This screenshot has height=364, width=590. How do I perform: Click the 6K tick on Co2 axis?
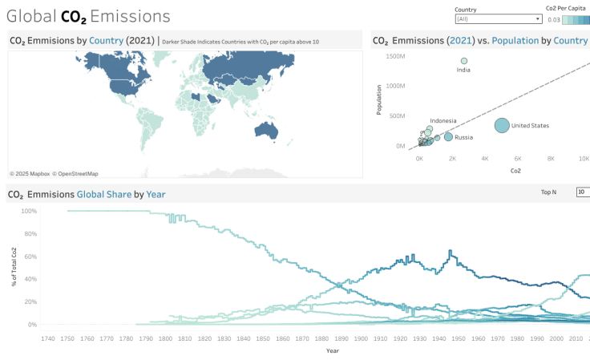pos(518,159)
